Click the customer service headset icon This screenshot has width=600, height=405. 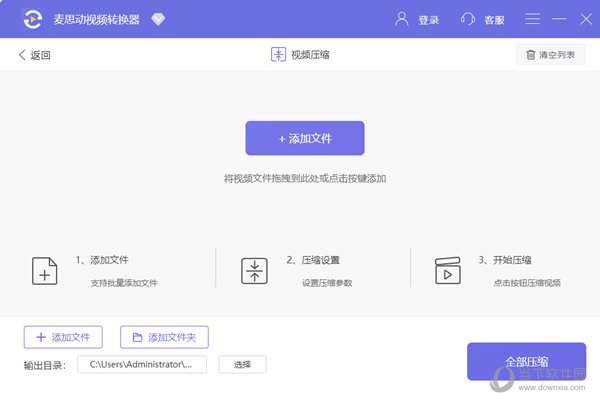pos(468,19)
